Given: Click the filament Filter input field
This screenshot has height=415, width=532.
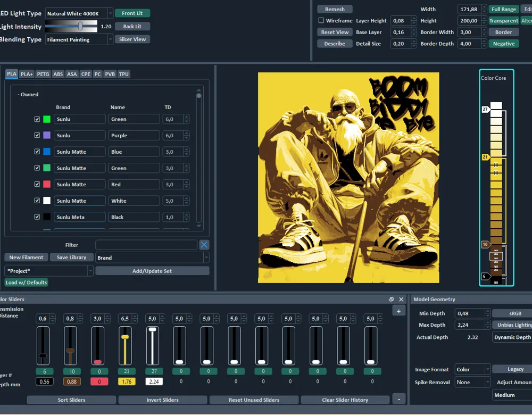Looking at the screenshot, I should (x=146, y=245).
